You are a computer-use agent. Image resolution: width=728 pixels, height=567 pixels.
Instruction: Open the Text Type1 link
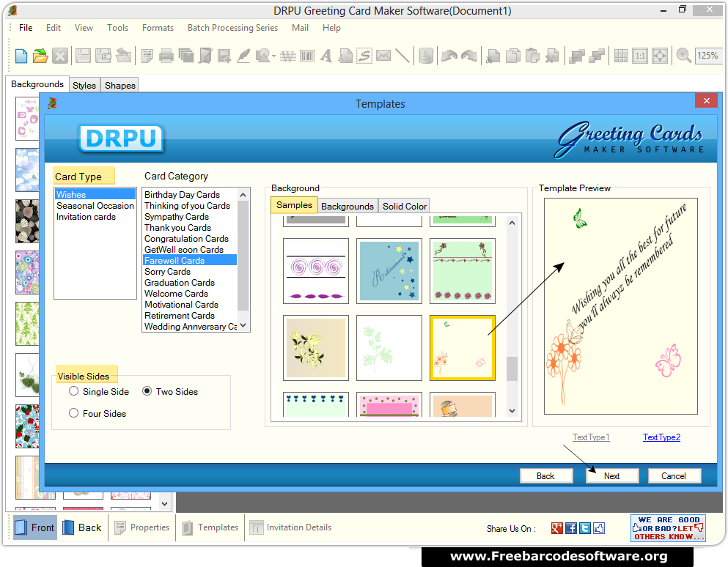(591, 437)
